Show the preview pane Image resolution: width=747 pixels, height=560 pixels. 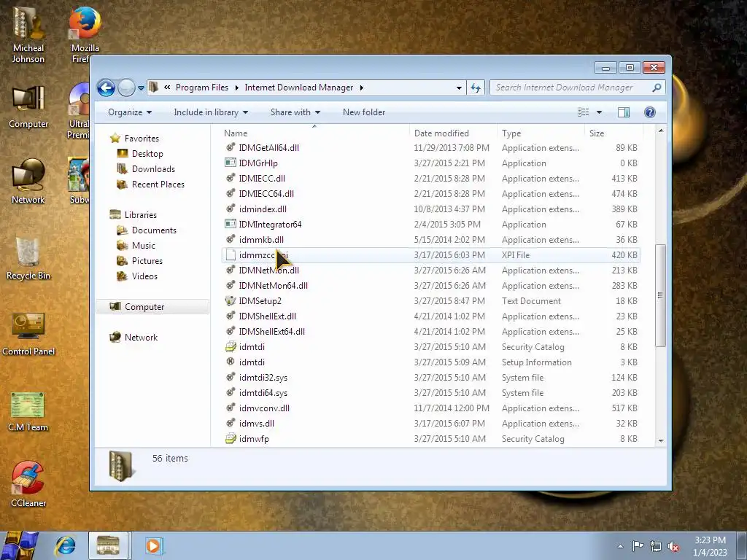click(x=624, y=112)
